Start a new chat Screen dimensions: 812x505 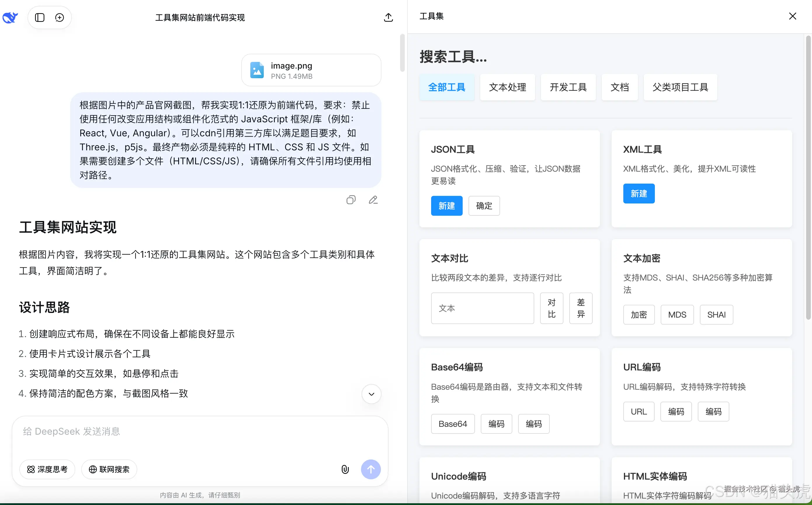(x=60, y=17)
